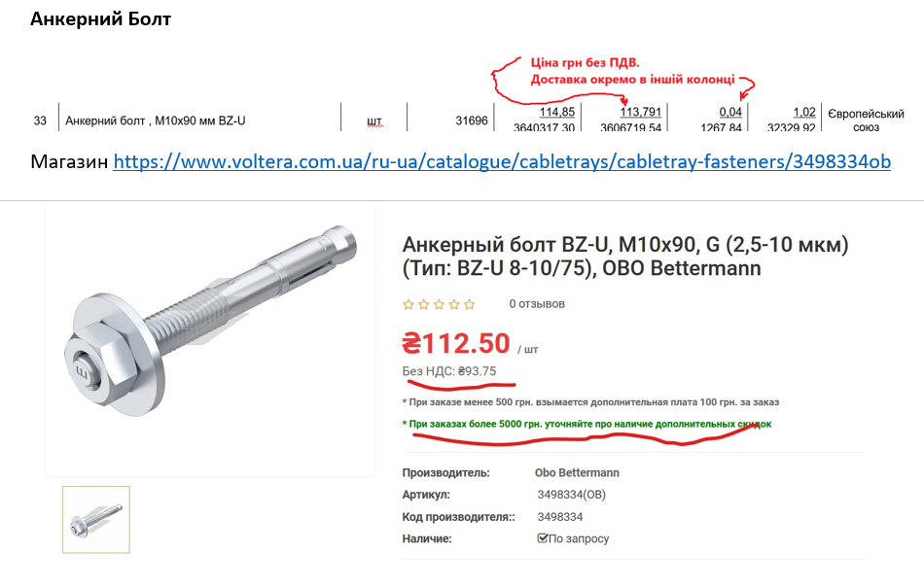Select table cell "Анкерний болт , М10х90 мм BZ-U"
This screenshot has height=586, width=924.
click(x=156, y=121)
